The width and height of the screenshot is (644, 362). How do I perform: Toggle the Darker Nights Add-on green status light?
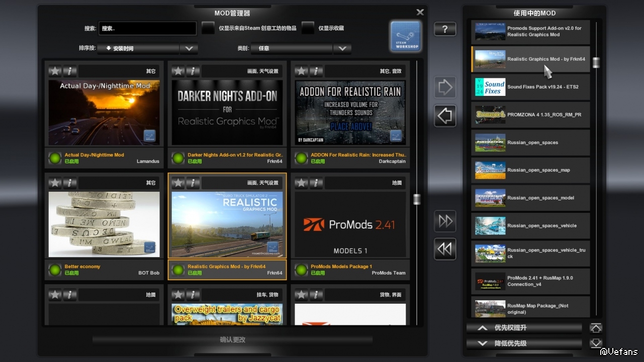pyautogui.click(x=178, y=158)
